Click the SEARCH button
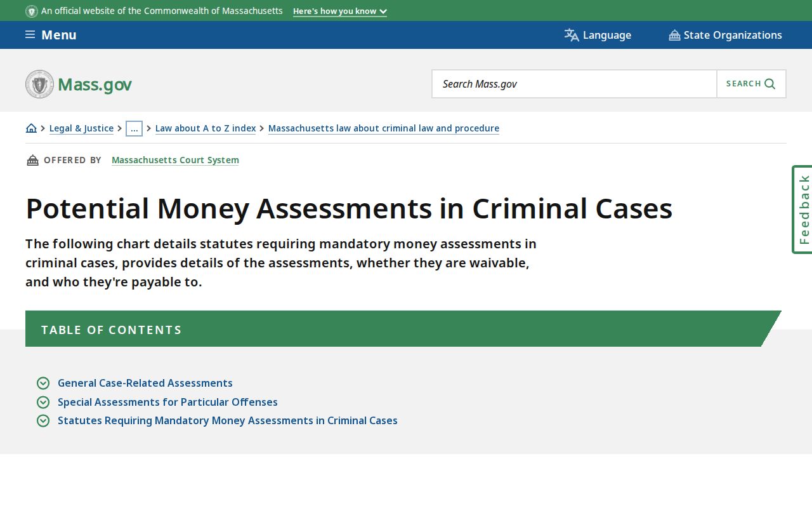Image resolution: width=812 pixels, height=508 pixels. tap(751, 84)
